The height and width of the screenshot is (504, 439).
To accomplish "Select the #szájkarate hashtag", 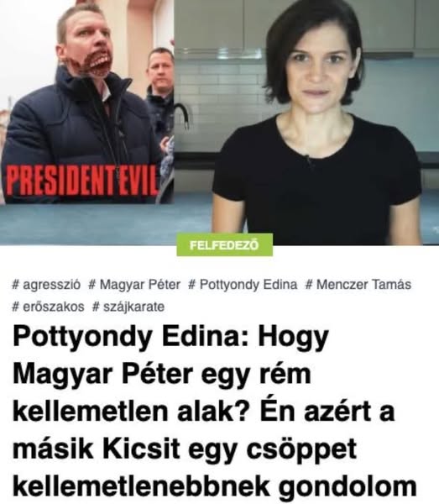I will (x=128, y=307).
